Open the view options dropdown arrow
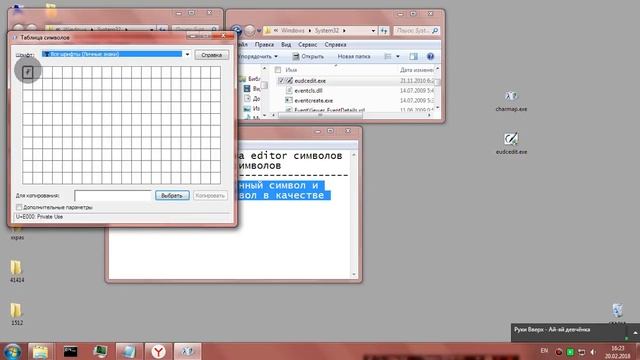640x360 pixels. 398,56
